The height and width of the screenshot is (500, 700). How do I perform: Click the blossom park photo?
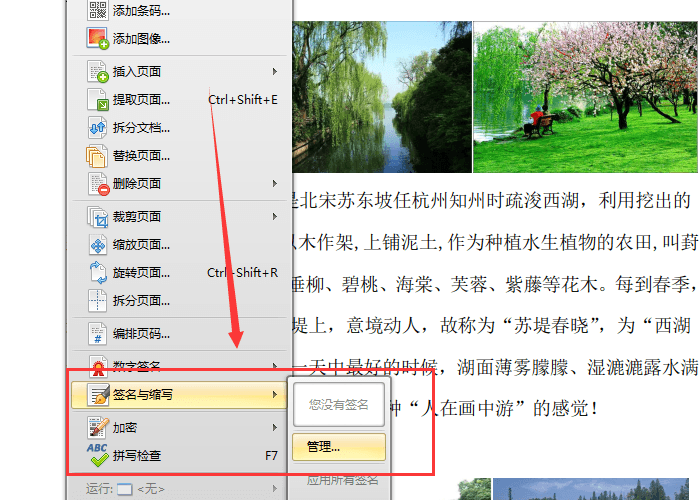pos(586,97)
